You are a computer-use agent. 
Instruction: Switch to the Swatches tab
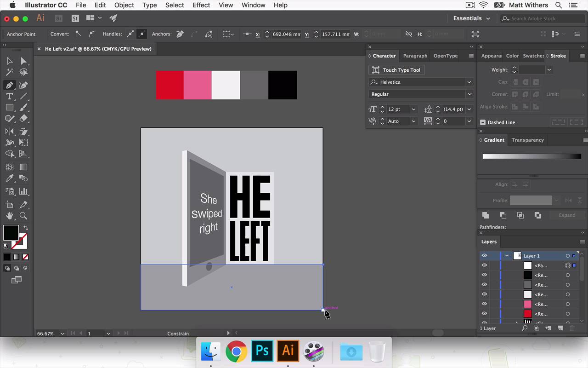pos(533,56)
